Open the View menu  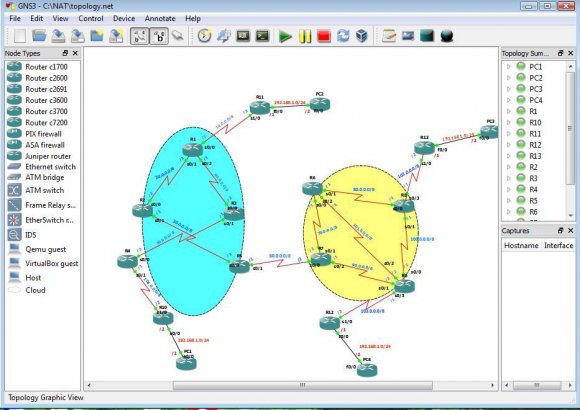point(60,19)
